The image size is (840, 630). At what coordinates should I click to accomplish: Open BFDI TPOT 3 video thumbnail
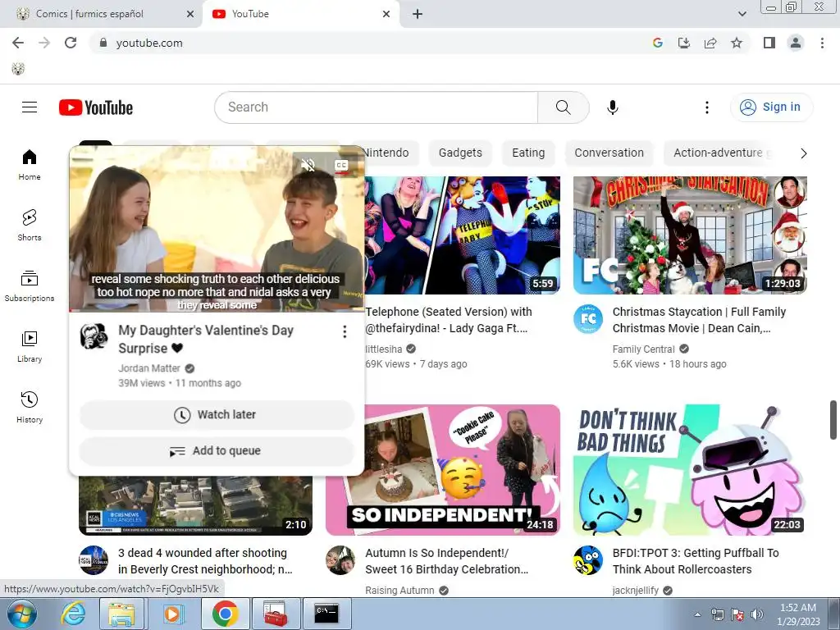point(690,470)
